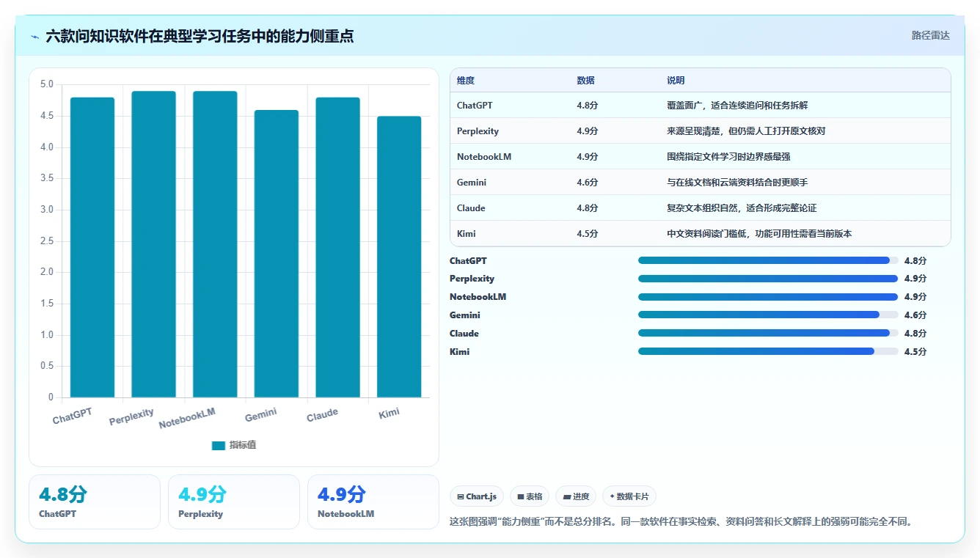The width and height of the screenshot is (980, 558).
Task: Click the Perplexity bar in chart
Action: 154,244
